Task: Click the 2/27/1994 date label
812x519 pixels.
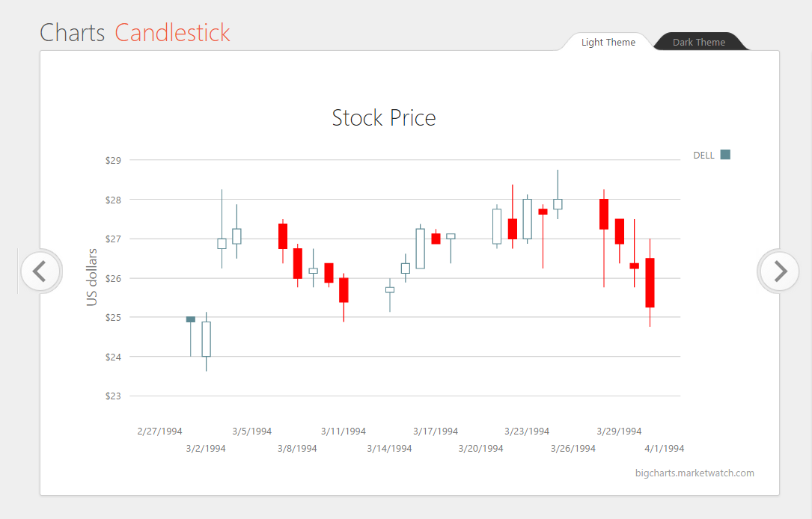Action: click(x=159, y=432)
